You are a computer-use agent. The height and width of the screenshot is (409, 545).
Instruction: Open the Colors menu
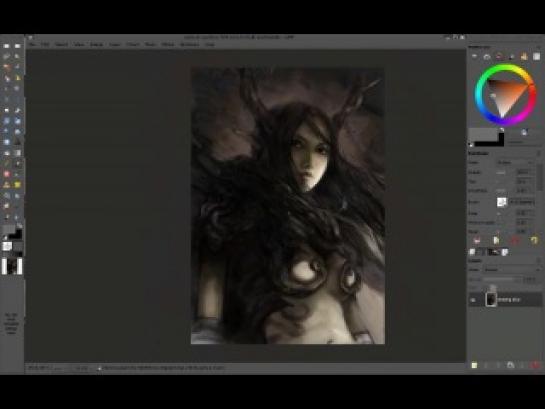(132, 44)
